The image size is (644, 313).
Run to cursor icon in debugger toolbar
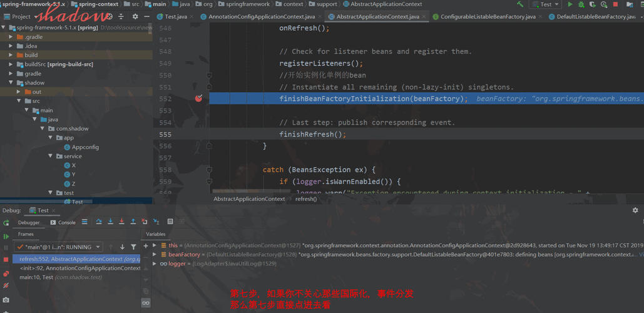(x=156, y=222)
